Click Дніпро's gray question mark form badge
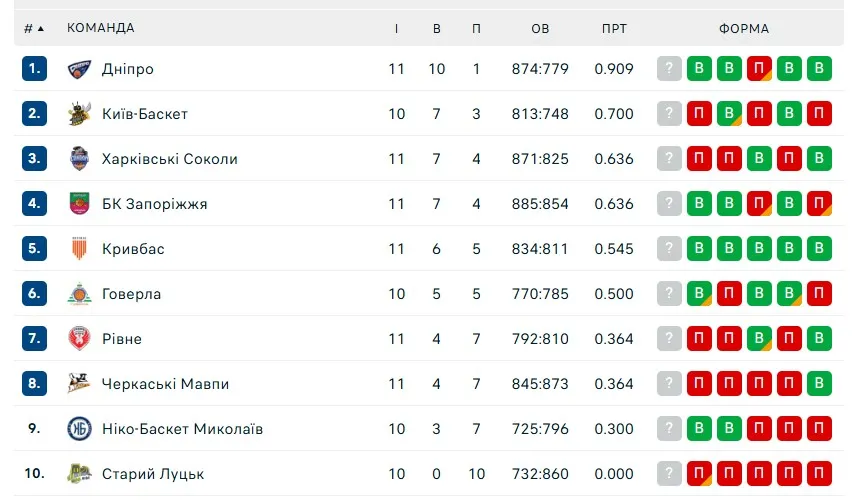The image size is (854, 502). [x=669, y=69]
